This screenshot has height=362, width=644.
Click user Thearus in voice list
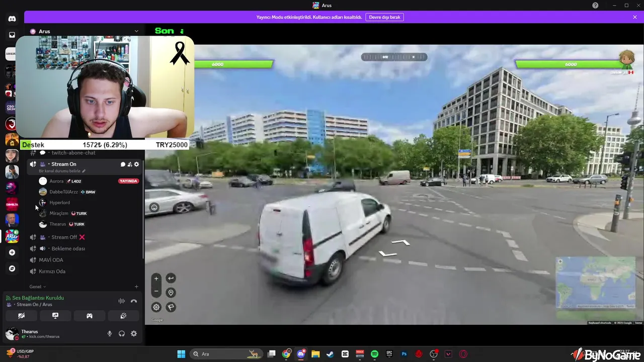pyautogui.click(x=57, y=224)
